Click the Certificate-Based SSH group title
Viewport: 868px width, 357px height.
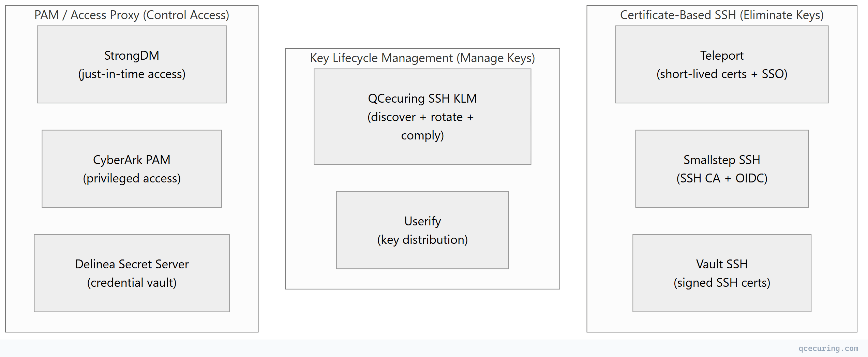(722, 15)
